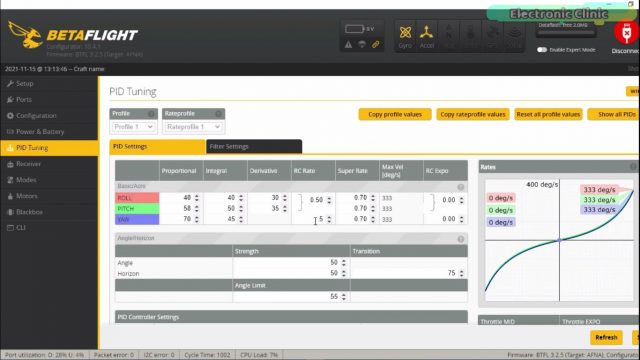Image resolution: width=640 pixels, height=360 pixels.
Task: Switch to the Filter Settings tab
Action: point(254,147)
